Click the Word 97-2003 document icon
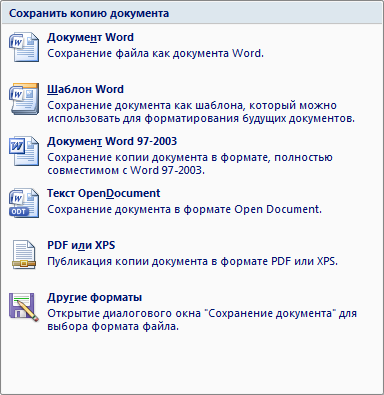The height and width of the screenshot is (395, 384). 24,151
